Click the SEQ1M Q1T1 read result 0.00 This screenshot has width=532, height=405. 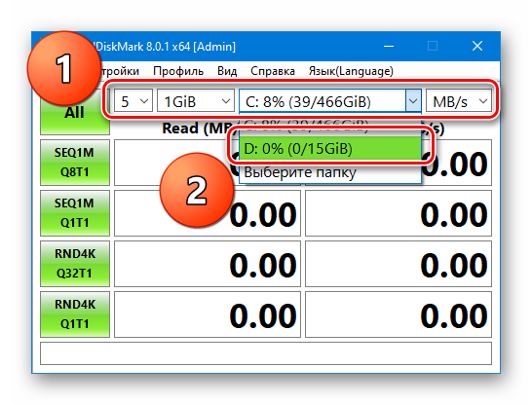coord(208,213)
